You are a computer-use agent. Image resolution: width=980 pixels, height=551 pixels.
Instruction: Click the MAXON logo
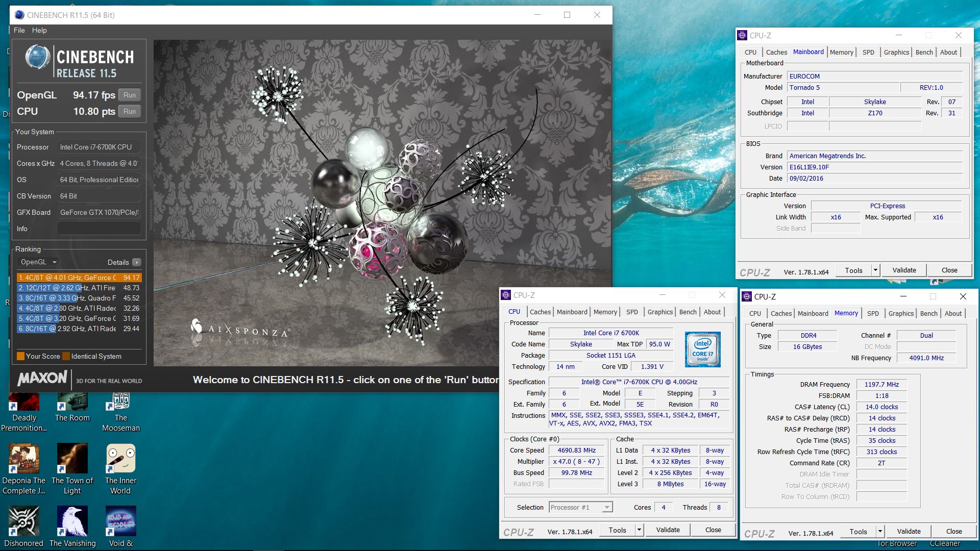click(42, 378)
